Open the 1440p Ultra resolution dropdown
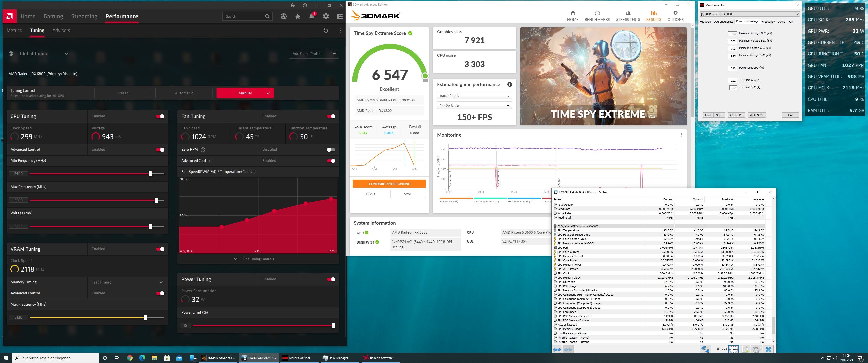The width and height of the screenshot is (868, 363). click(x=474, y=105)
